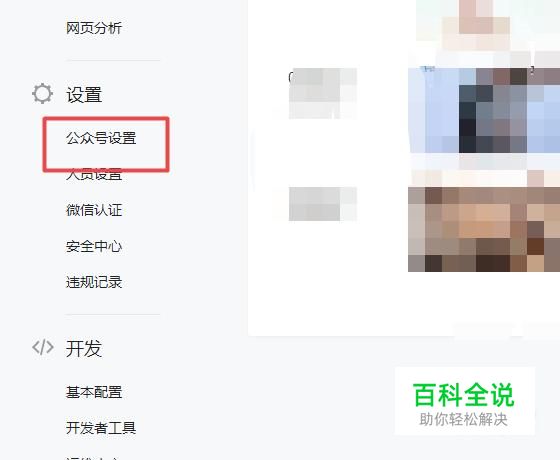
Task: Go to 人员设置 in sidebar
Action: coord(94,175)
